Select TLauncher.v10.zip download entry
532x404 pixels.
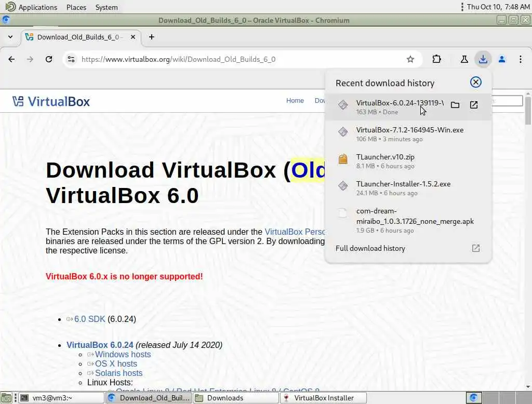(408, 161)
